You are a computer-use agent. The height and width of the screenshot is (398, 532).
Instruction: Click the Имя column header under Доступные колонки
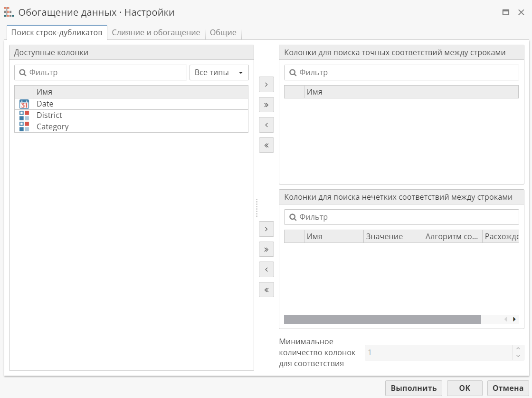[x=45, y=91]
